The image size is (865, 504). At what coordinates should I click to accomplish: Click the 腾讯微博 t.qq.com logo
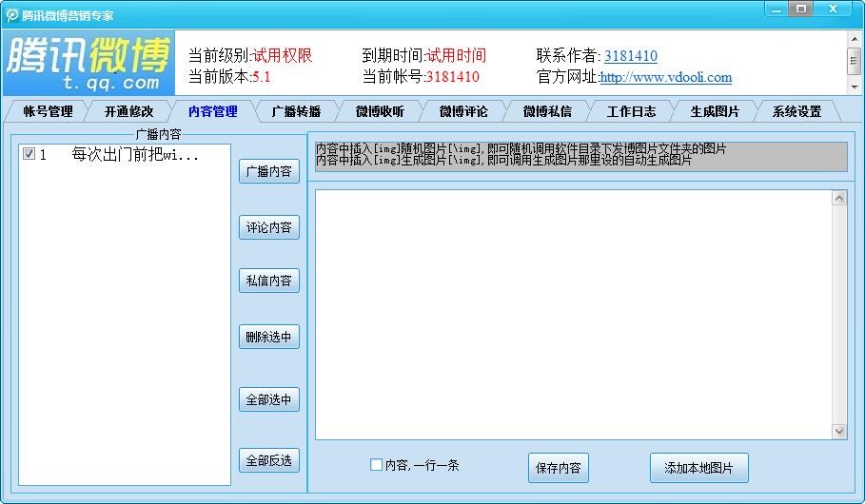point(88,63)
